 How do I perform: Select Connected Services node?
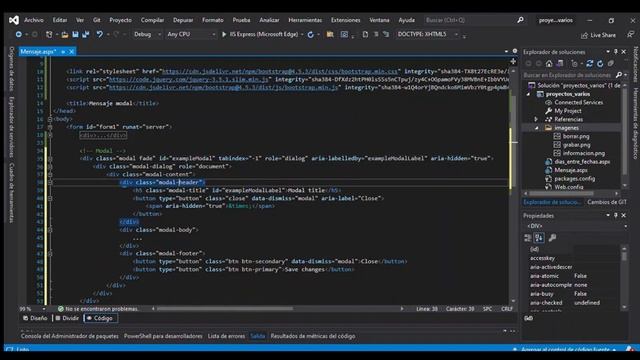(x=578, y=102)
